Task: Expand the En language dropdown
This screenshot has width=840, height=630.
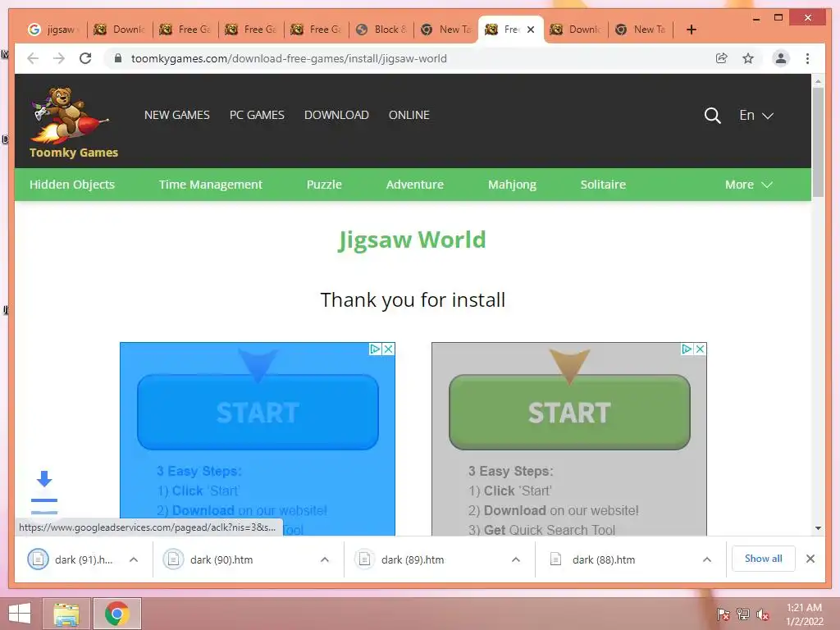Action: (756, 115)
